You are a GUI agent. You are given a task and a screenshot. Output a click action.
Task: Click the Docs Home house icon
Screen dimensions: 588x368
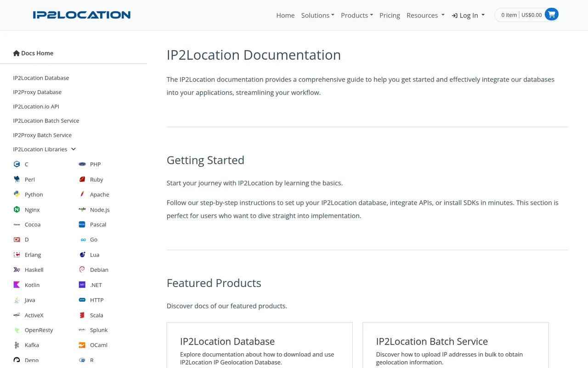click(x=17, y=53)
